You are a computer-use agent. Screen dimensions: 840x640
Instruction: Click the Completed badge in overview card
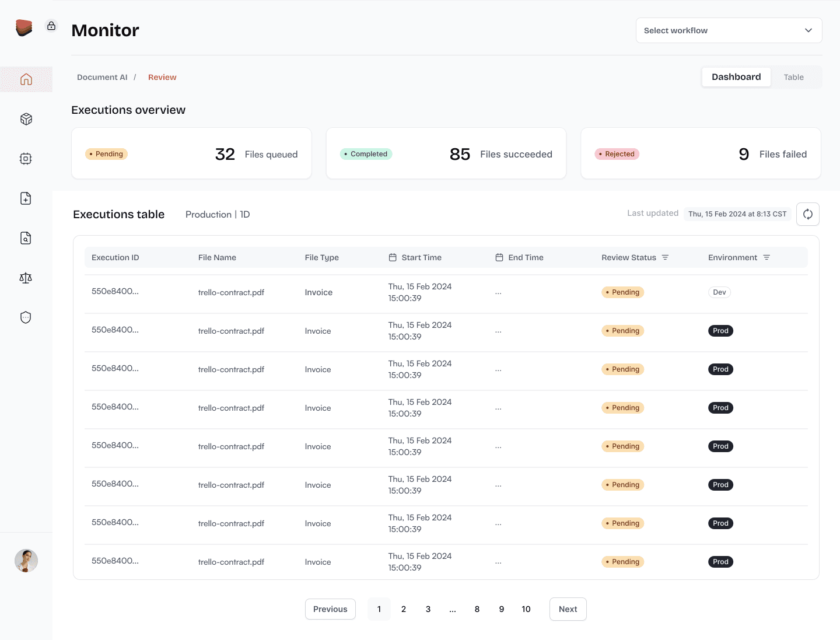point(366,154)
